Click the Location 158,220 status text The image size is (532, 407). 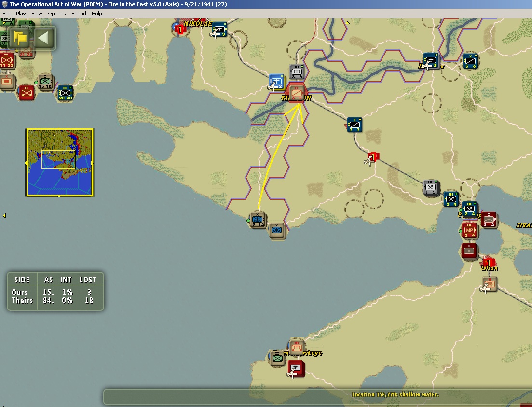coord(396,394)
